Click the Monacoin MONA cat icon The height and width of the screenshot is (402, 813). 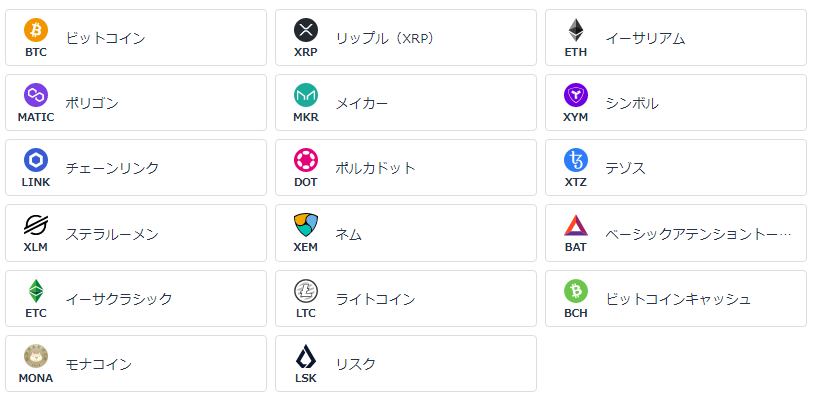click(x=36, y=356)
